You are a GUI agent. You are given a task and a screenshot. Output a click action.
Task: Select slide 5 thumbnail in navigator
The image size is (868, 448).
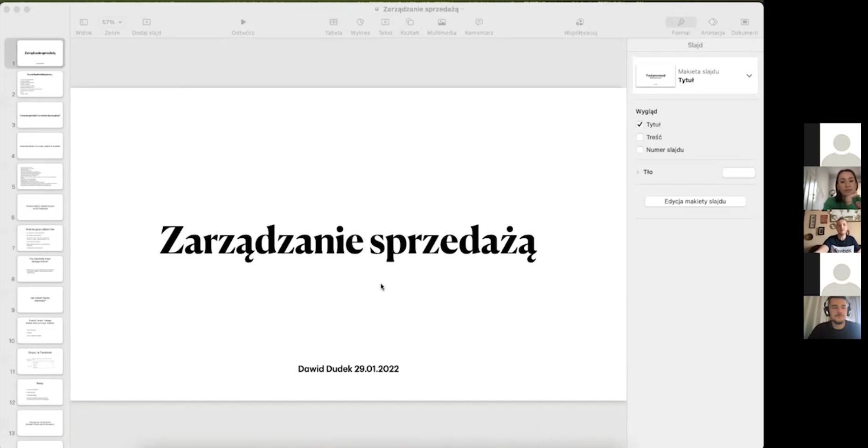click(40, 176)
